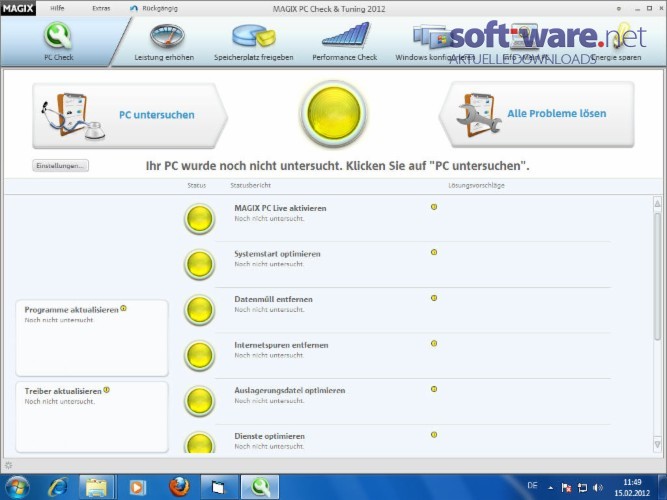Viewport: 667px width, 500px height.
Task: Select the Systemstart optimieren entry
Action: point(277,254)
